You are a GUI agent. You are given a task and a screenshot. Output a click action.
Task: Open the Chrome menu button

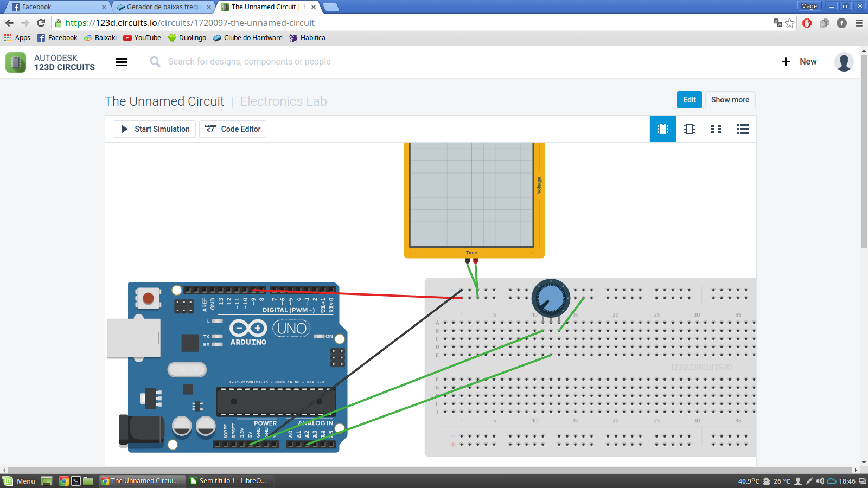(x=859, y=23)
